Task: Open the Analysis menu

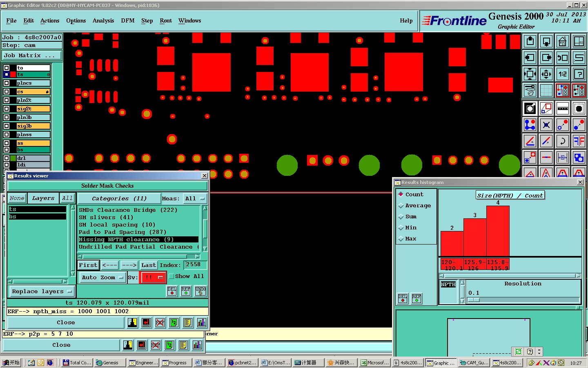Action: (x=103, y=20)
